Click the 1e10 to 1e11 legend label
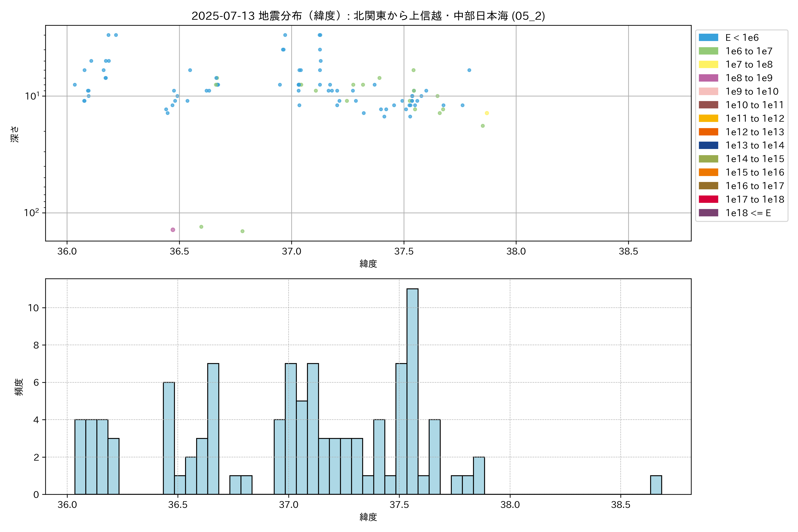This screenshot has width=798, height=532. [x=755, y=105]
